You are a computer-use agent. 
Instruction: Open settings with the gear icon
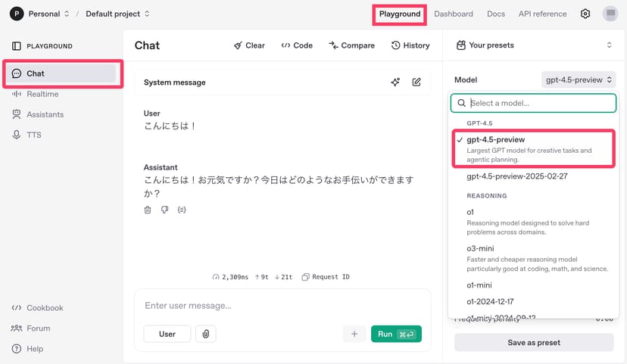pos(585,14)
